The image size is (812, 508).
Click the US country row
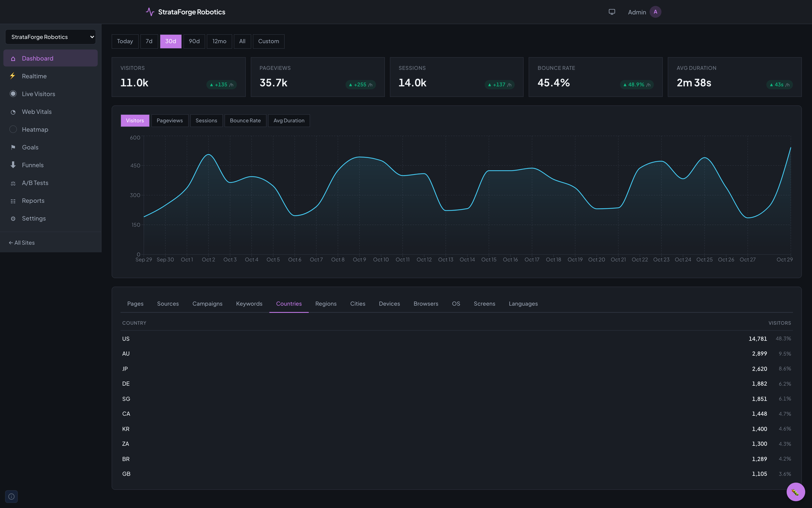click(x=456, y=339)
